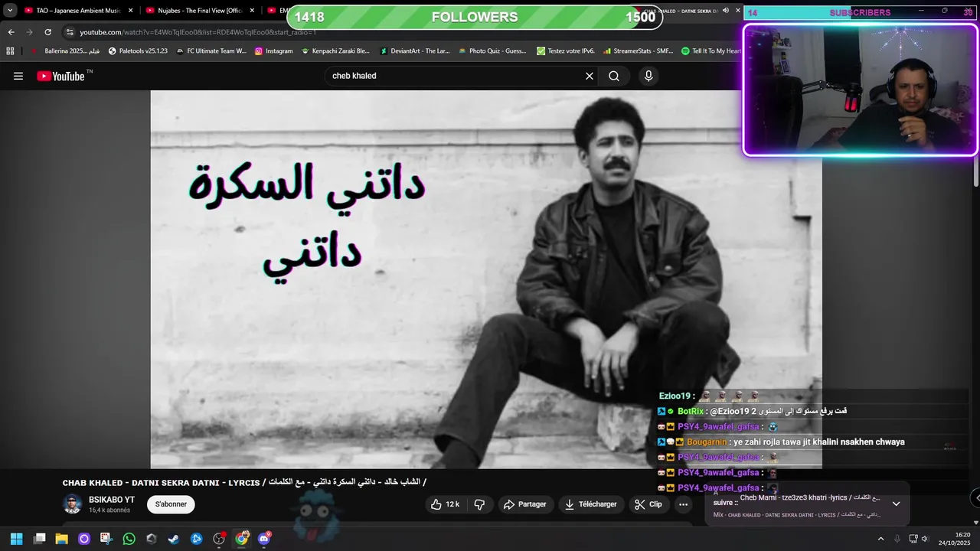This screenshot has width=980, height=551.
Task: Clear the 'cheb khaled' search text
Action: (590, 76)
